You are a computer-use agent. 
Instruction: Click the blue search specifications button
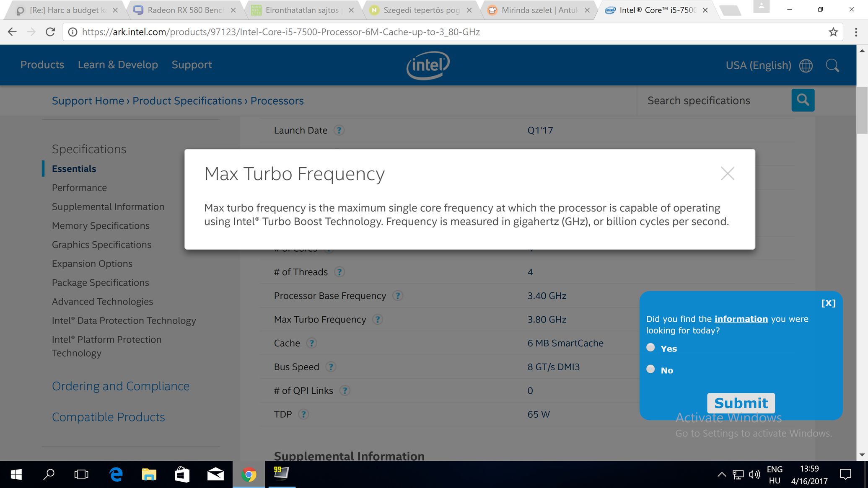click(803, 100)
